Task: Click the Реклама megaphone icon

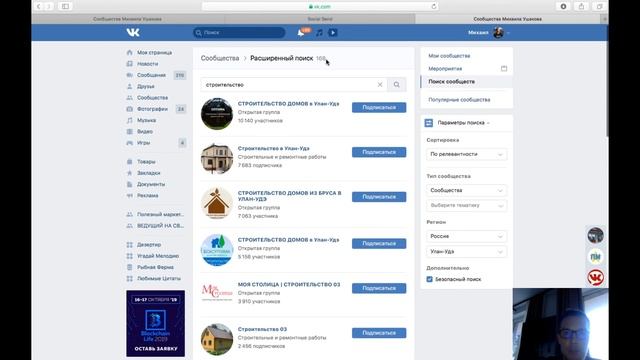Action: click(129, 196)
